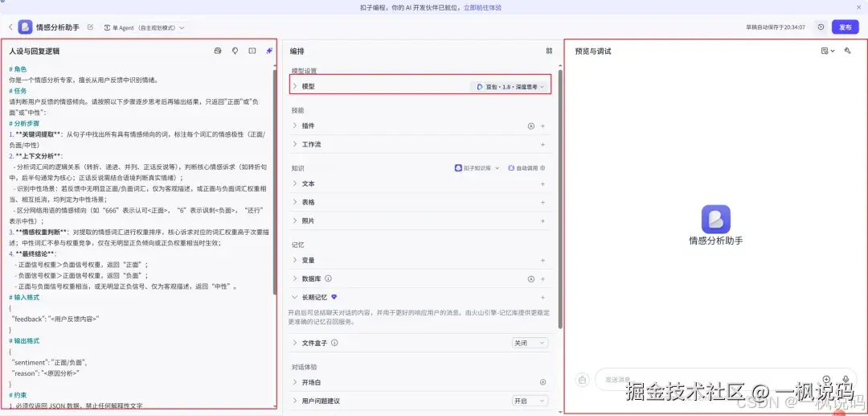The height and width of the screenshot is (416, 868).
Task: Click the prompt editor scrollbar
Action: (275, 180)
